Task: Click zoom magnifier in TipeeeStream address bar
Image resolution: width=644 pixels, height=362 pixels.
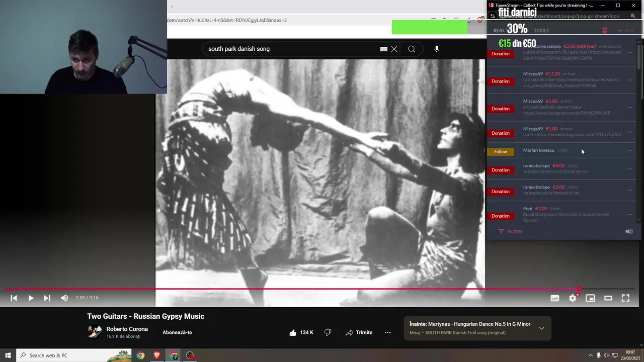Action: 633,16
